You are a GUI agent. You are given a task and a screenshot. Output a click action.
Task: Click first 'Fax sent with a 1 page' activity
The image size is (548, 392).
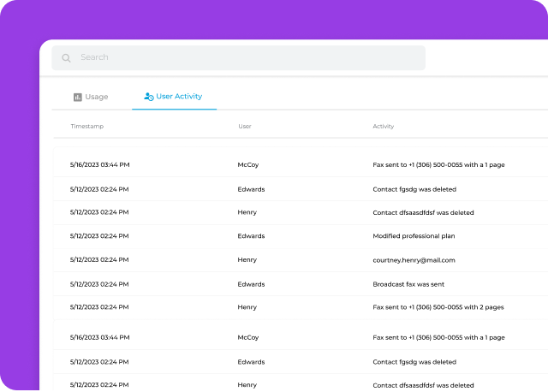[438, 164]
